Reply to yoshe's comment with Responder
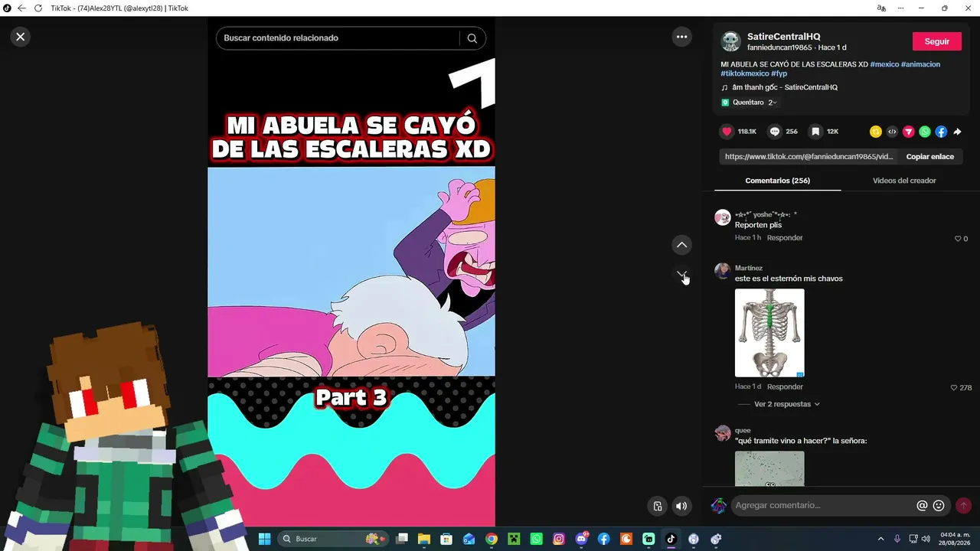 click(x=785, y=238)
